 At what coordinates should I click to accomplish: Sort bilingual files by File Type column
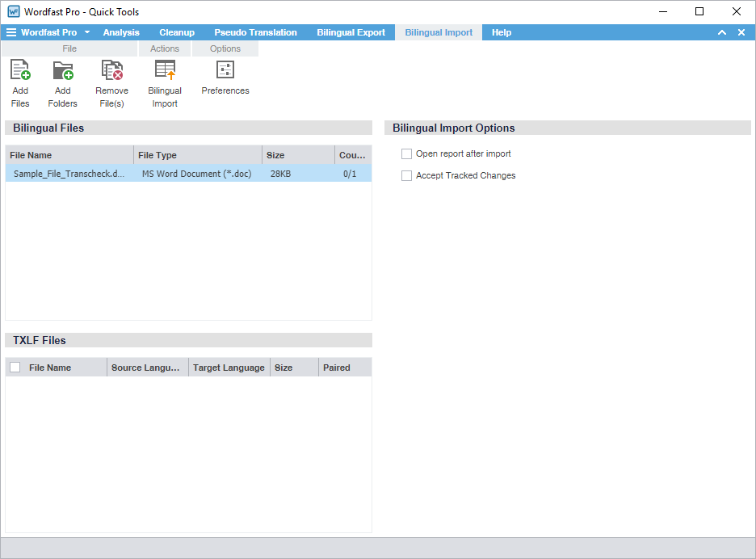tap(198, 155)
